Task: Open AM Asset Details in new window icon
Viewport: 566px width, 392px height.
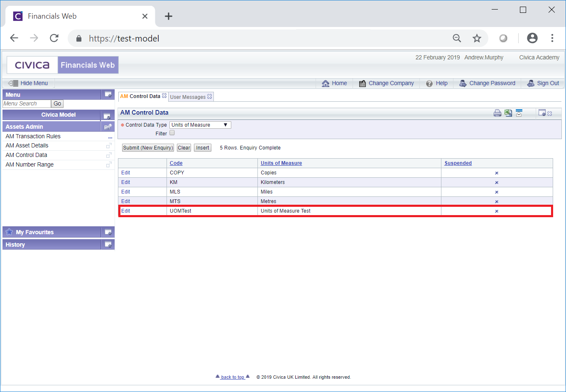Action: (x=109, y=146)
